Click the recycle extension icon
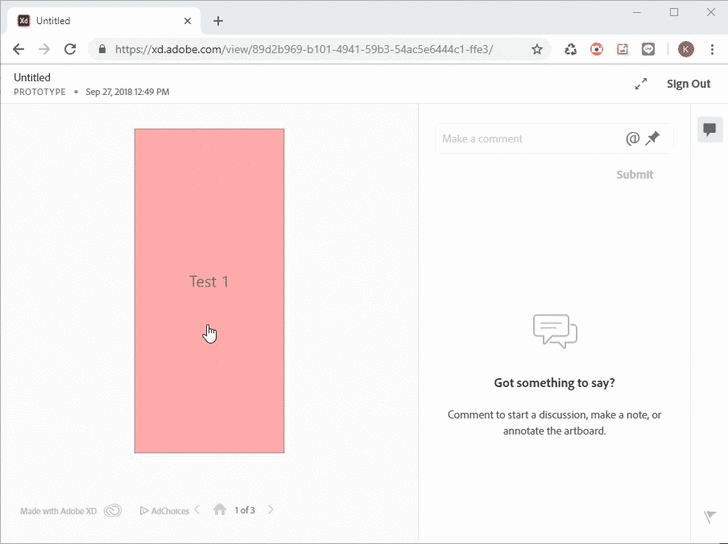 pyautogui.click(x=571, y=49)
